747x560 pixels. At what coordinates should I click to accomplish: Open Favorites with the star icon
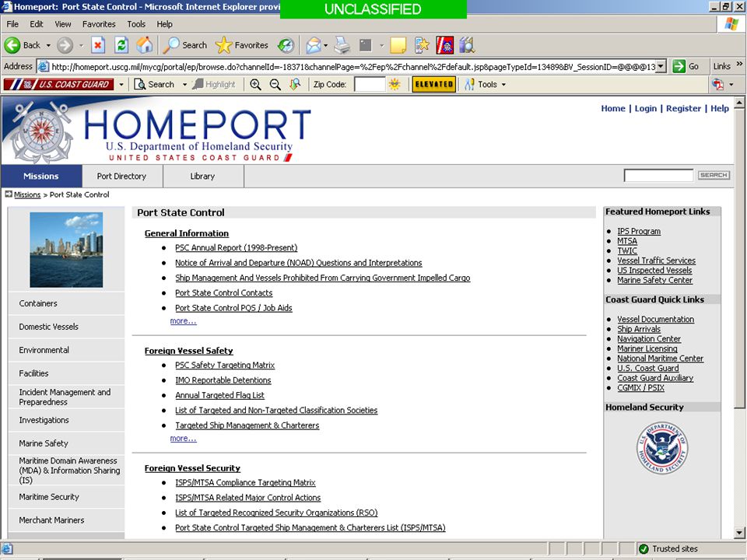click(x=223, y=45)
